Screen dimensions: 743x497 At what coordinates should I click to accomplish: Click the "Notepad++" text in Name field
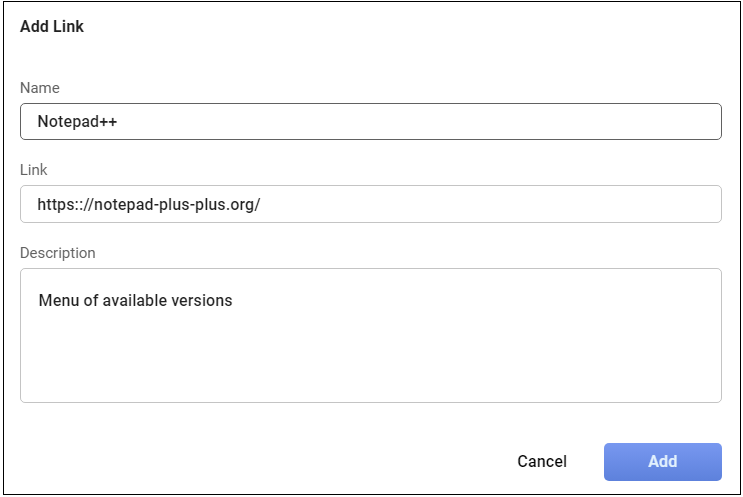[x=78, y=122]
